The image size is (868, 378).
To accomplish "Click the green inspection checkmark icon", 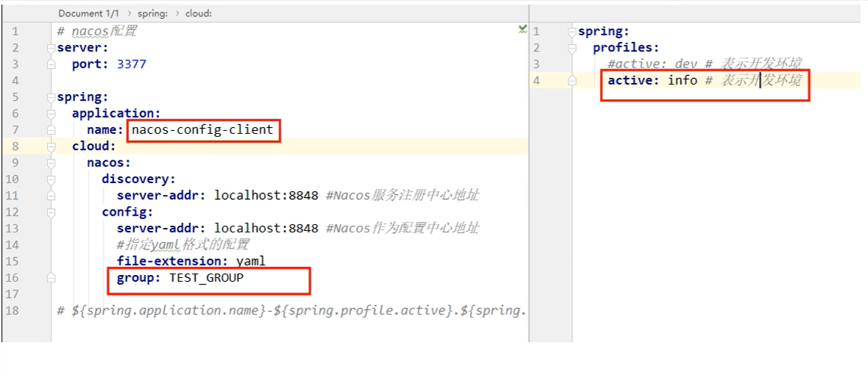I will (x=522, y=29).
